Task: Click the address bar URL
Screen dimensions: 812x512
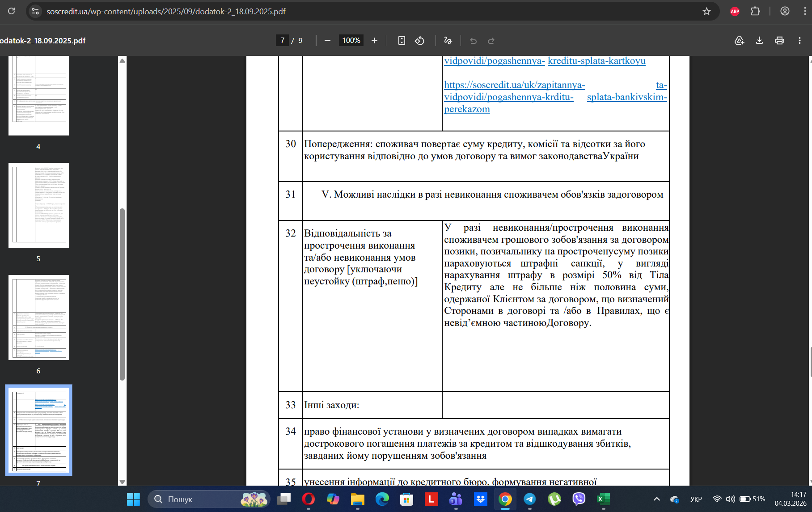Action: pyautogui.click(x=166, y=11)
